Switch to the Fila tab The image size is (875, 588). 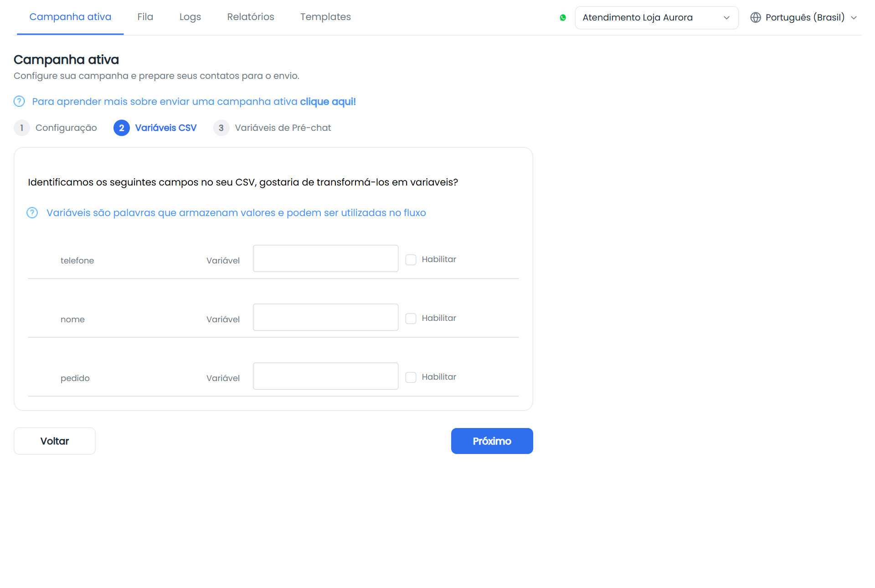(x=145, y=17)
